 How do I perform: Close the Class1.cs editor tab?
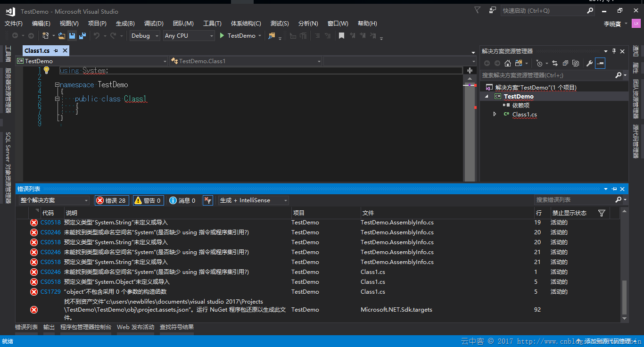pyautogui.click(x=65, y=50)
